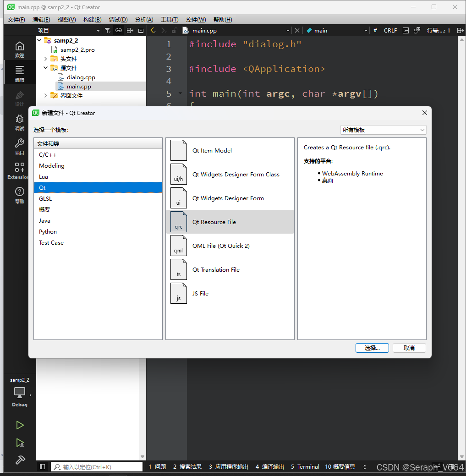Screen dimensions: 466x476
Task: Open the 帮助(H) menu
Action: pos(223,19)
